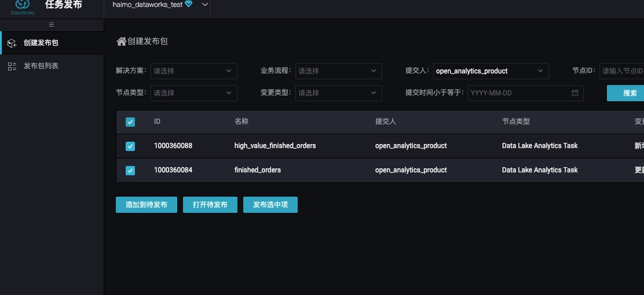This screenshot has height=295, width=644.
Task: Click open_analytics_product in high_value_finished_orders row
Action: pyautogui.click(x=411, y=146)
